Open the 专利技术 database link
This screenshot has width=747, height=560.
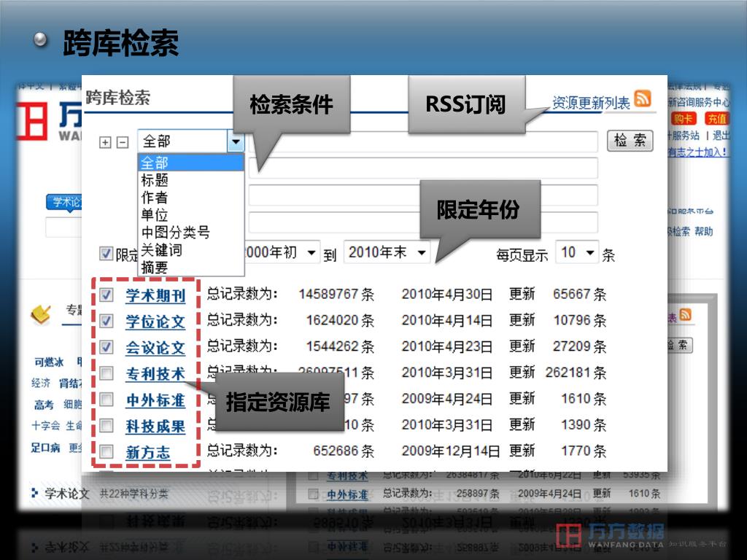click(155, 374)
